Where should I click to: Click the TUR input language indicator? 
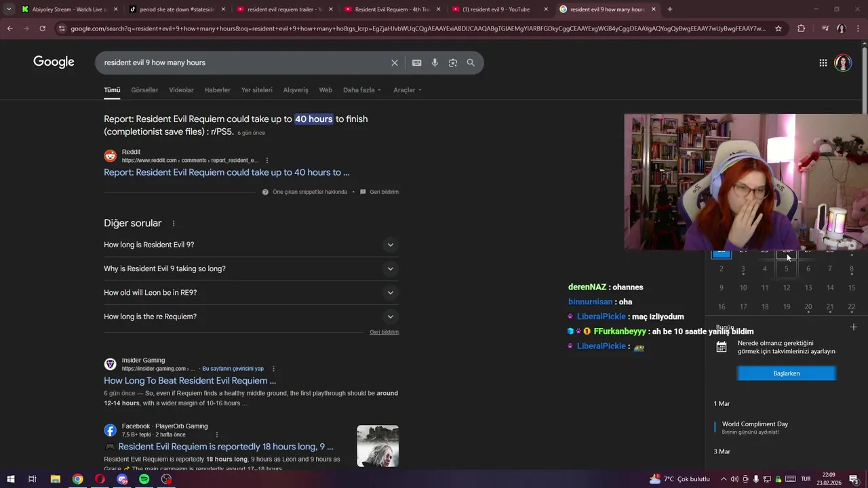pyautogui.click(x=806, y=479)
